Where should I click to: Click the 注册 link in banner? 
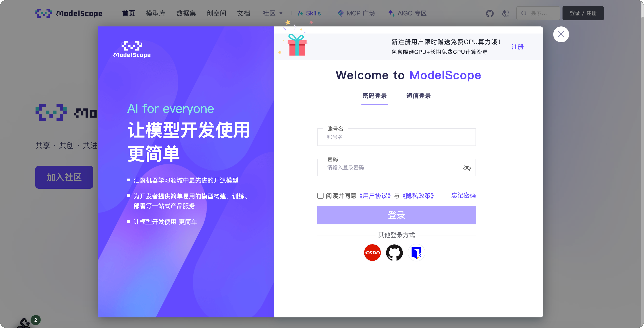517,47
